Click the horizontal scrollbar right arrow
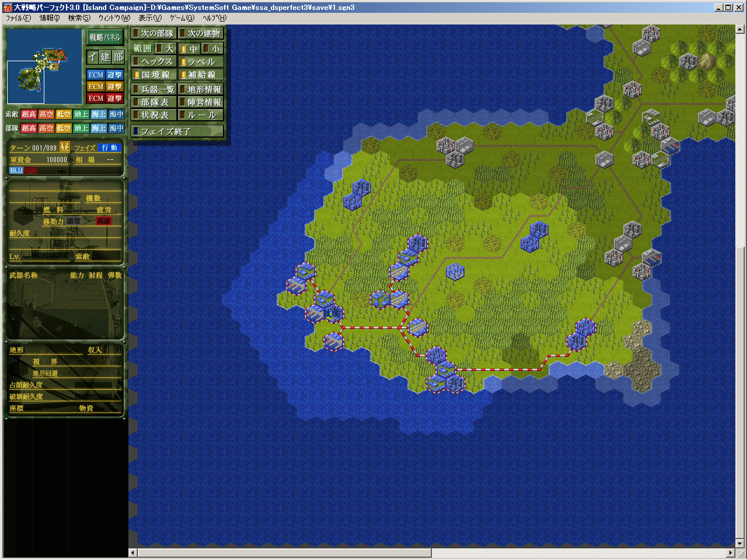 731,552
